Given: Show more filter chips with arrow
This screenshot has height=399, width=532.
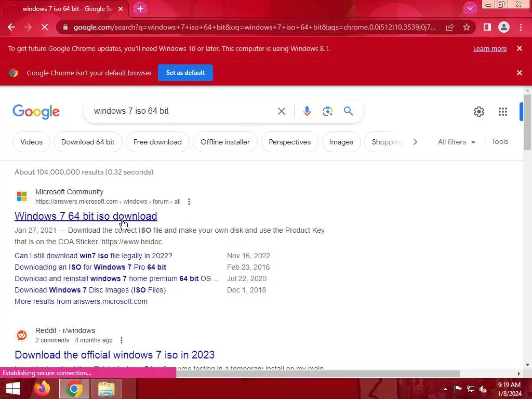Looking at the screenshot, I should coord(415,142).
